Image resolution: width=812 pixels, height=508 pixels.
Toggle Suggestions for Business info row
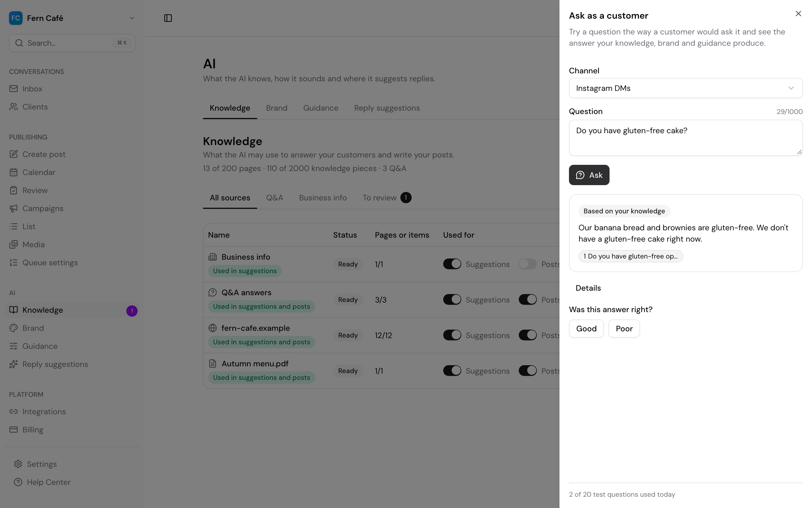[452, 264]
